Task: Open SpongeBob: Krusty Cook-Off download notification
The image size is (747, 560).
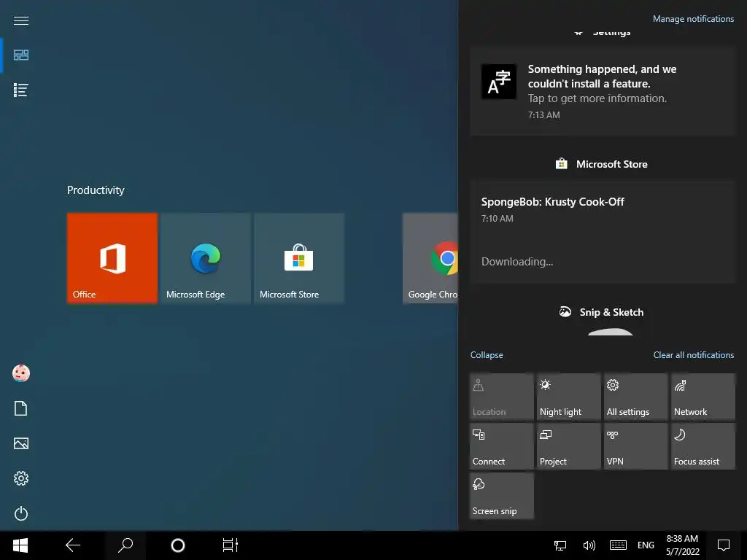Action: pos(603,232)
